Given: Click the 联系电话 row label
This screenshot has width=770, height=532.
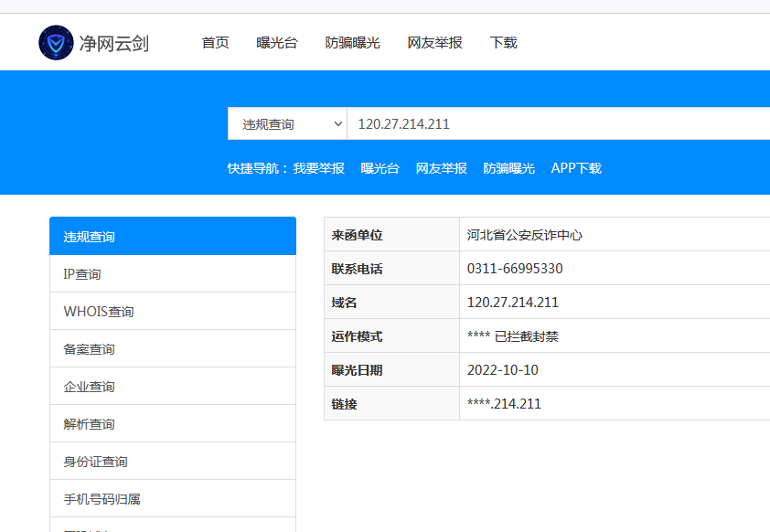Looking at the screenshot, I should click(357, 269).
